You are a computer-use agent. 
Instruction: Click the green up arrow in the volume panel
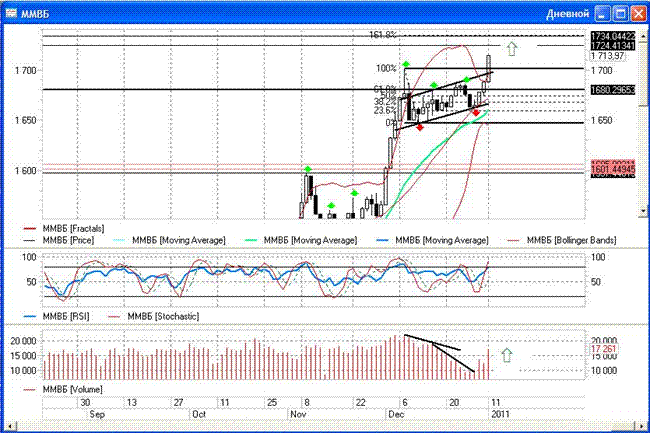tap(507, 355)
